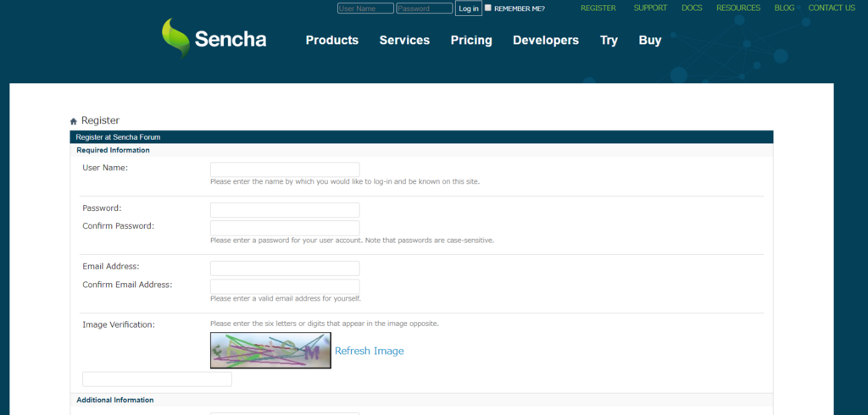Open the Resources link
The image size is (868, 415).
pos(738,8)
